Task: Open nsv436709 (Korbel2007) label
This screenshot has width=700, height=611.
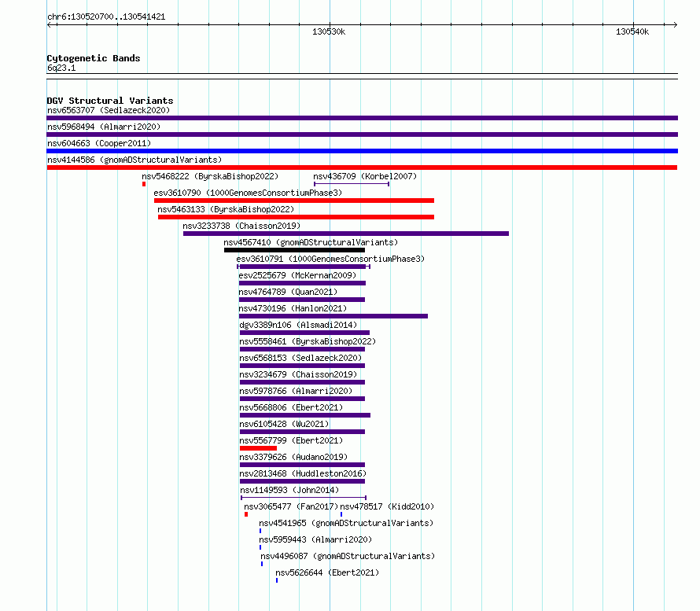Action: [365, 176]
